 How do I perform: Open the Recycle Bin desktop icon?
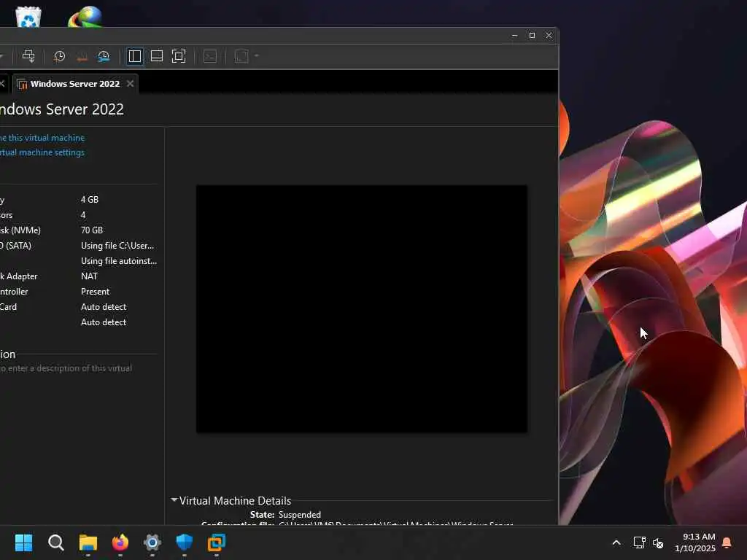tap(28, 17)
